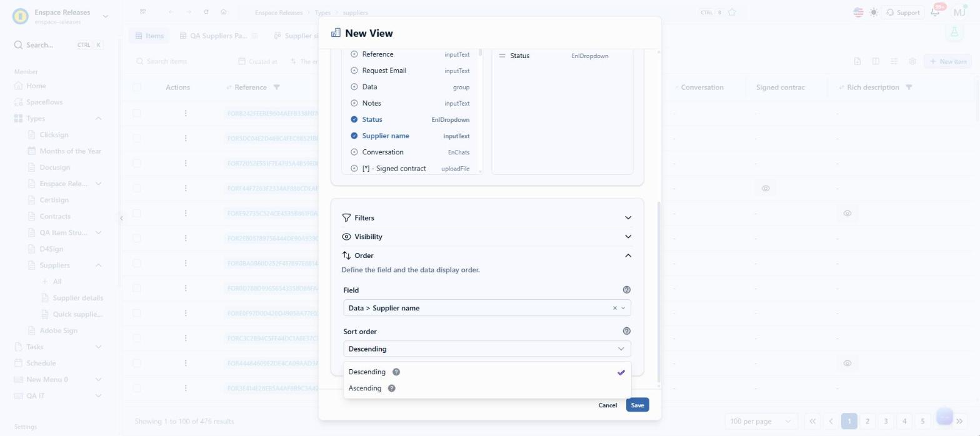Reload using the refresh icon
Image resolution: width=980 pixels, height=436 pixels.
[206, 12]
